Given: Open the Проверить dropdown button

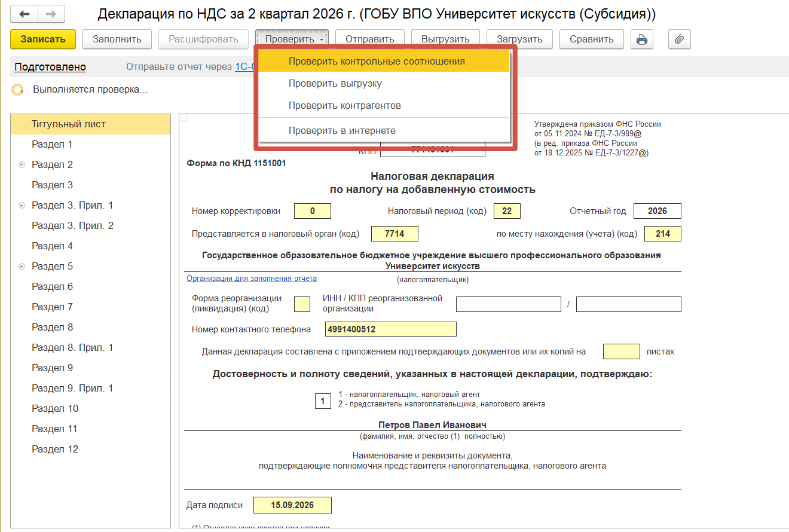Looking at the screenshot, I should [292, 39].
